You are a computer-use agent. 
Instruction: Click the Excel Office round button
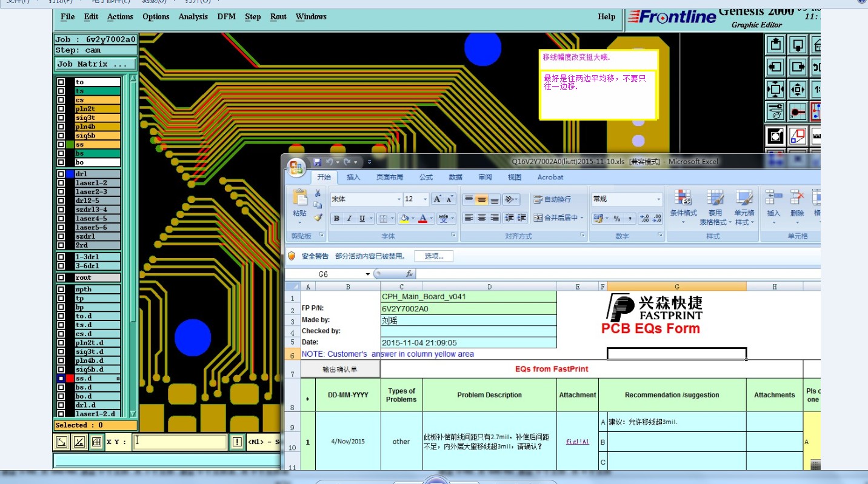point(296,168)
